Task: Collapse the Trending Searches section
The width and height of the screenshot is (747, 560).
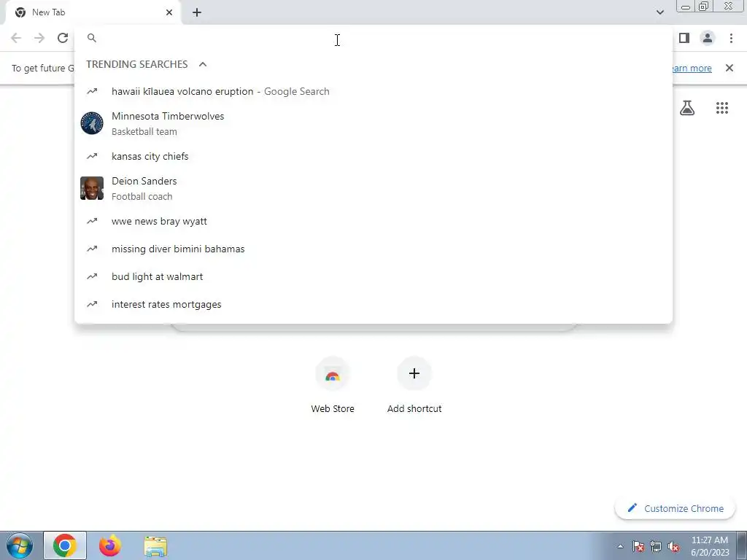Action: click(203, 64)
